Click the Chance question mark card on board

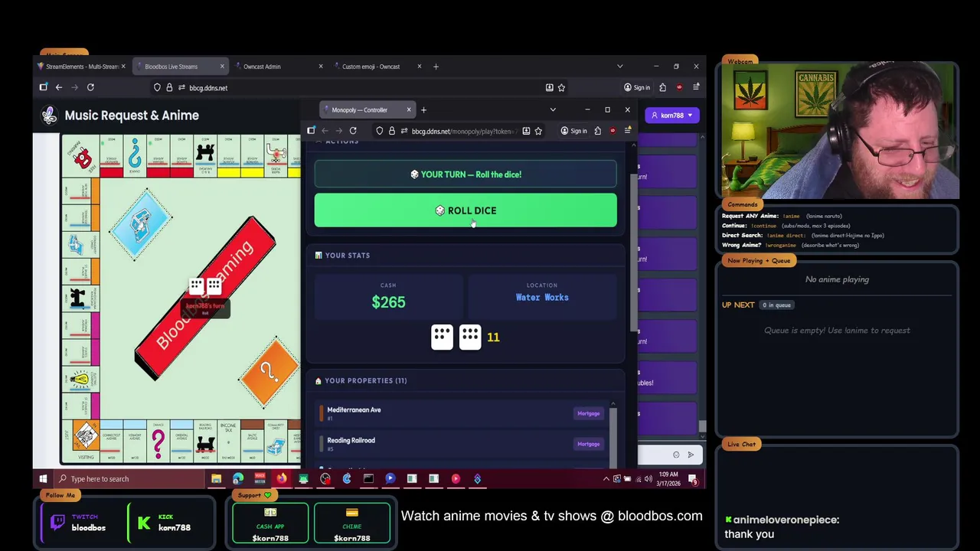coord(267,373)
